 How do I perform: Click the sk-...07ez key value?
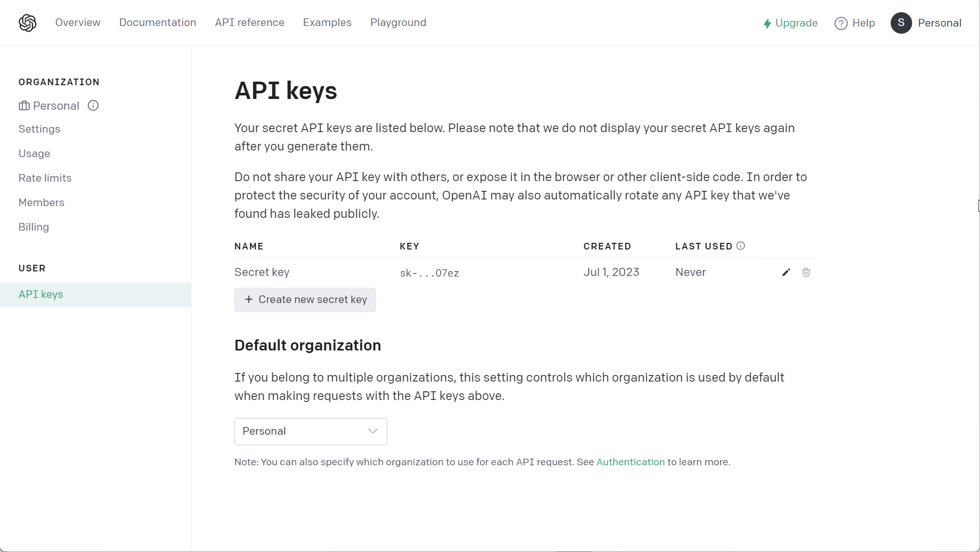[429, 273]
